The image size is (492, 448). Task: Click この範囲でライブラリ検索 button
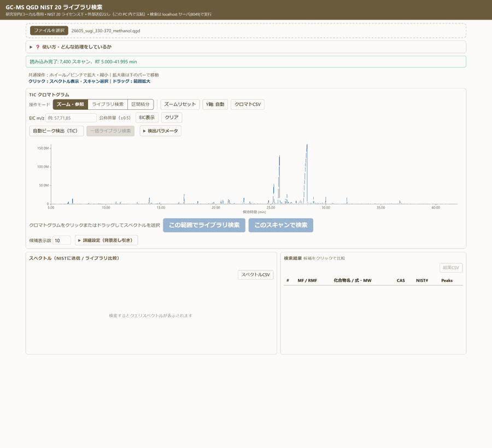(x=204, y=225)
